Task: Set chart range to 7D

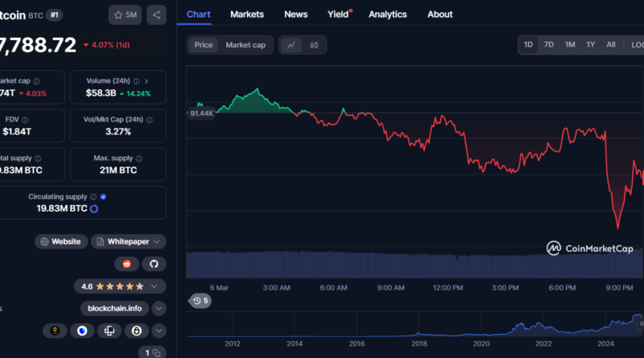Action: tap(548, 45)
